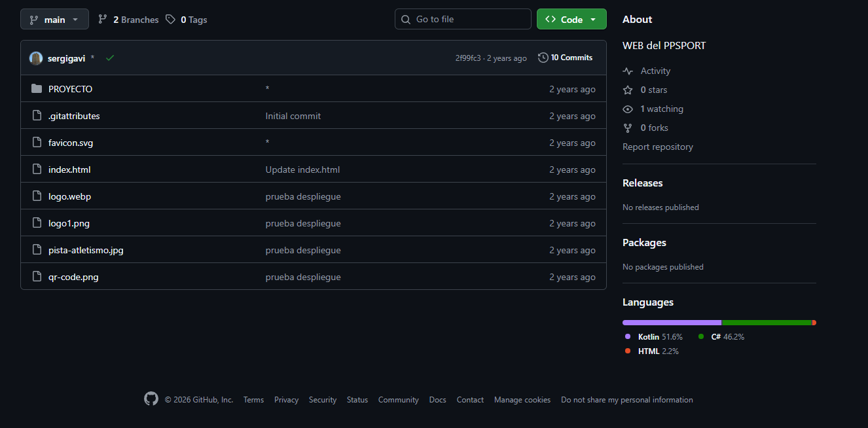Open the Releases section heading

tap(642, 183)
